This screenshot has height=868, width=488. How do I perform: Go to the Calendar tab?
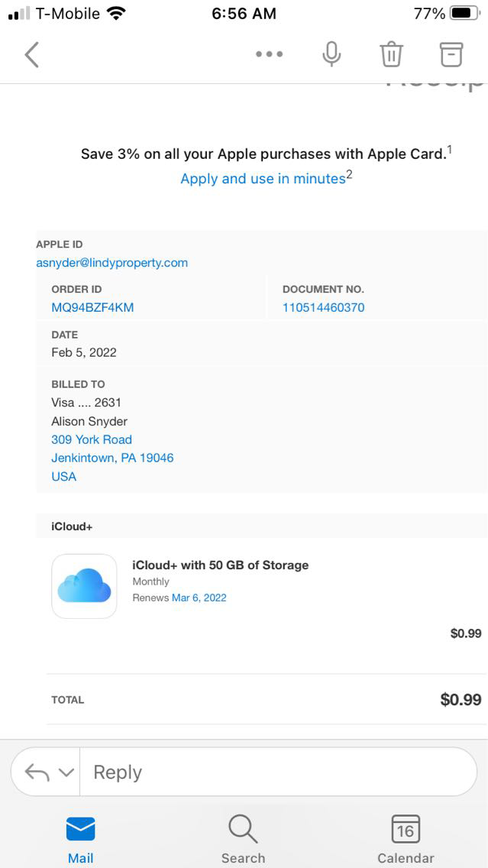click(x=406, y=839)
